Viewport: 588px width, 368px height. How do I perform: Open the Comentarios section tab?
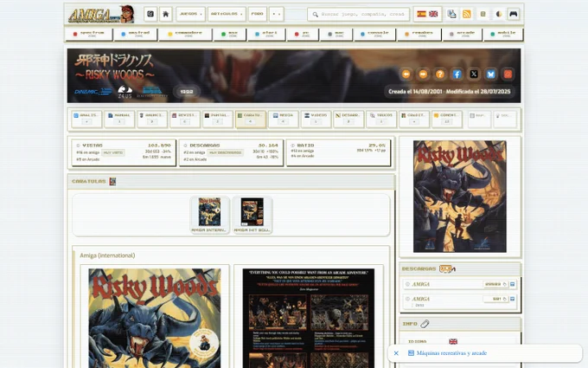coord(447,119)
